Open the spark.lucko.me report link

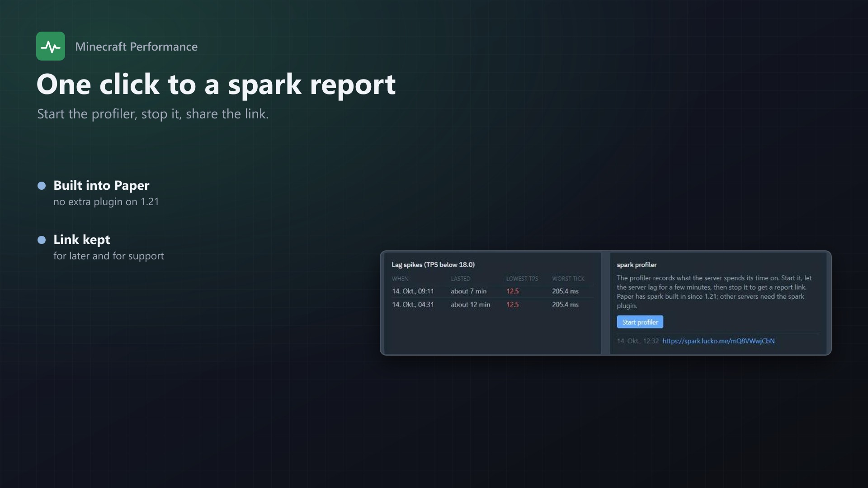pyautogui.click(x=718, y=341)
